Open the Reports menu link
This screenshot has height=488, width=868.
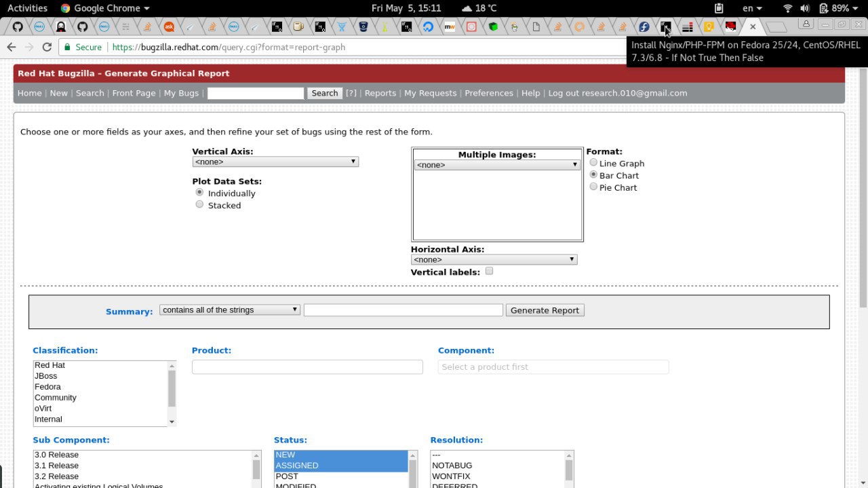pyautogui.click(x=380, y=93)
